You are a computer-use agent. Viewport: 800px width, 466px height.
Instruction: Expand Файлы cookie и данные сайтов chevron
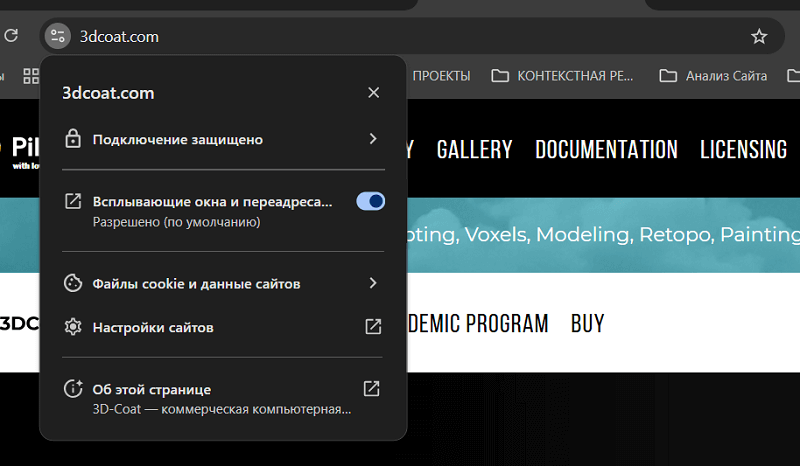(x=373, y=283)
